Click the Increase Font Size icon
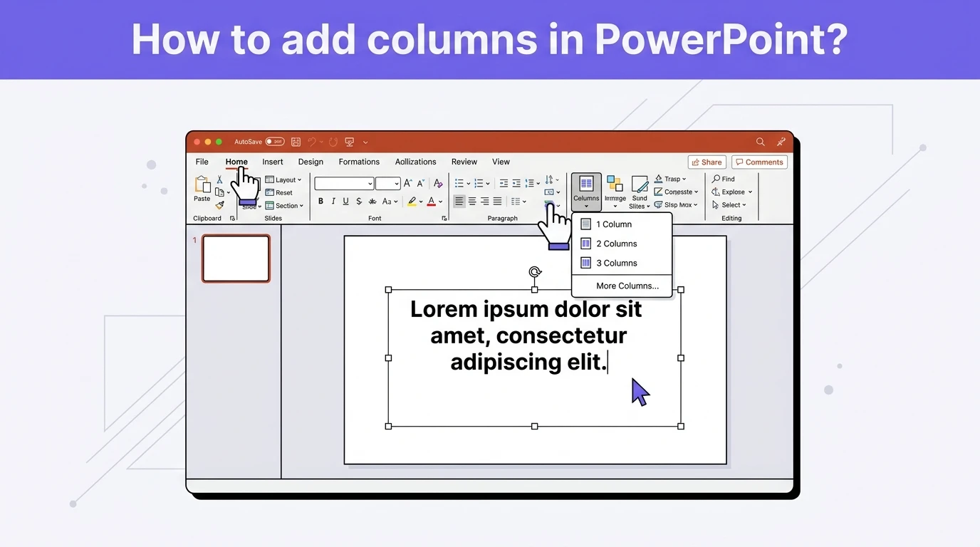Viewport: 980px width, 547px height. pos(407,182)
